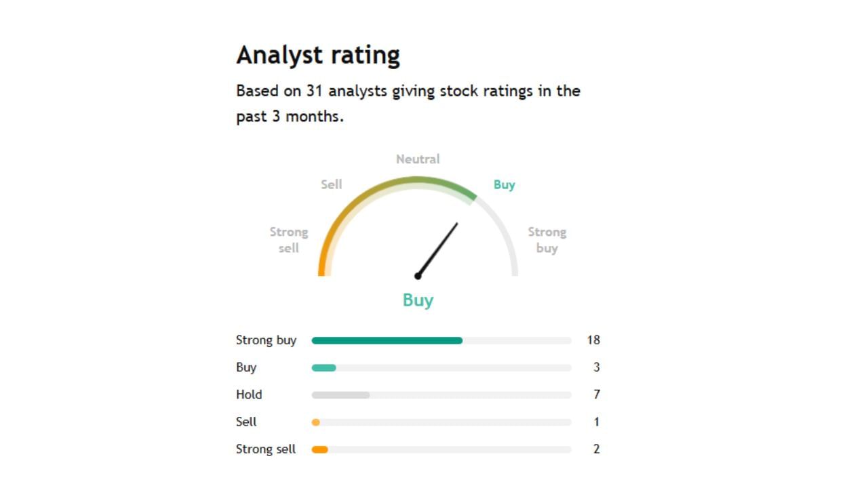Click the "Hold" row label
This screenshot has width=868, height=488.
tap(249, 394)
